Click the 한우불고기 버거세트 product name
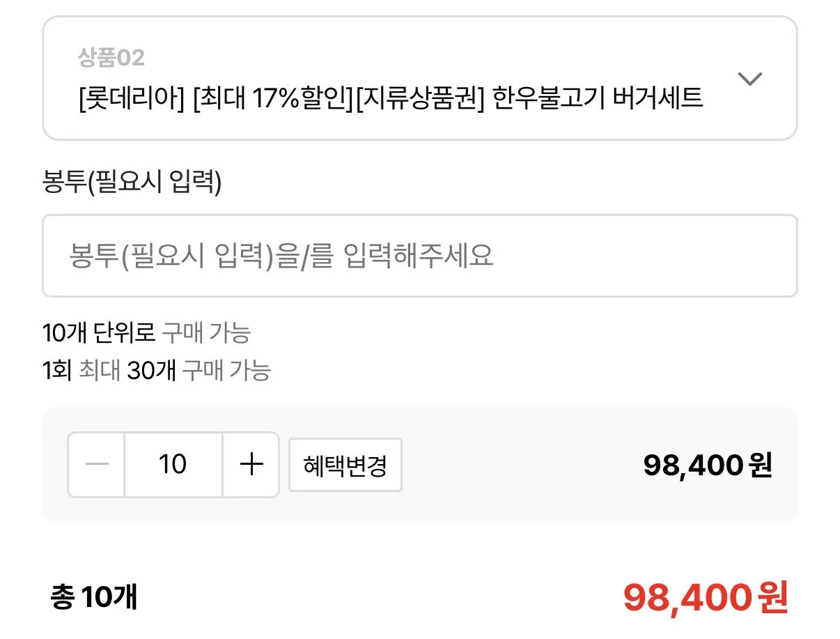This screenshot has height=639, width=840. (x=598, y=99)
